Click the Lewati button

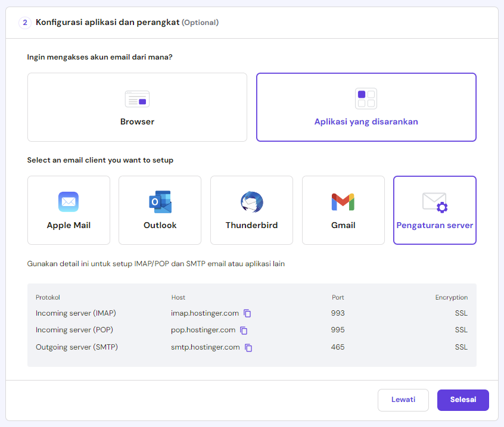tap(403, 400)
